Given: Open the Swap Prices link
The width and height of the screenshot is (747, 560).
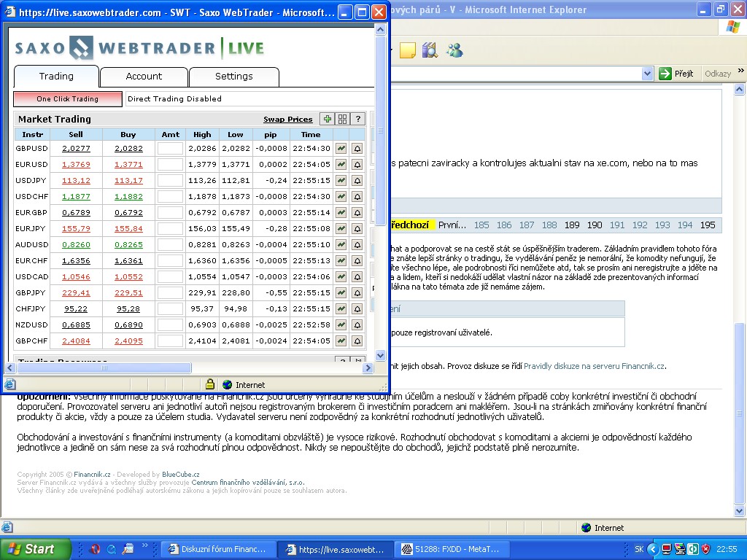Looking at the screenshot, I should (x=287, y=120).
